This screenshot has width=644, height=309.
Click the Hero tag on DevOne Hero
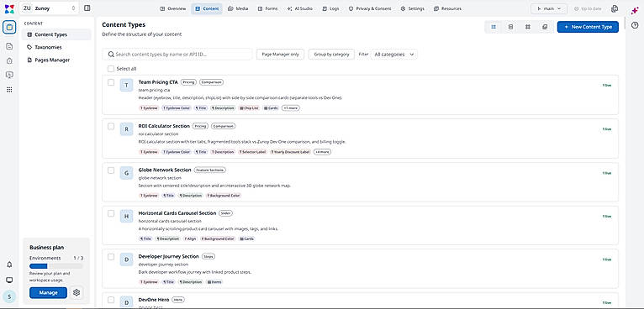(178, 300)
